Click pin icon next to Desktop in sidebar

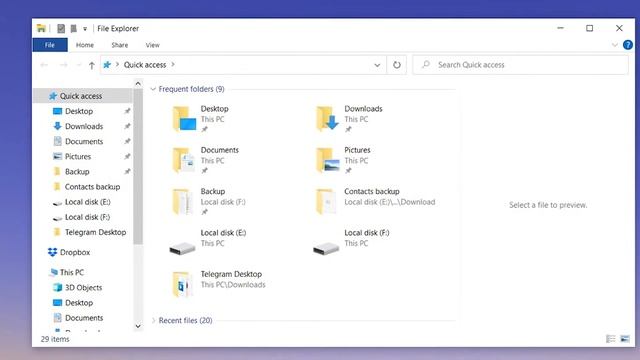(127, 111)
